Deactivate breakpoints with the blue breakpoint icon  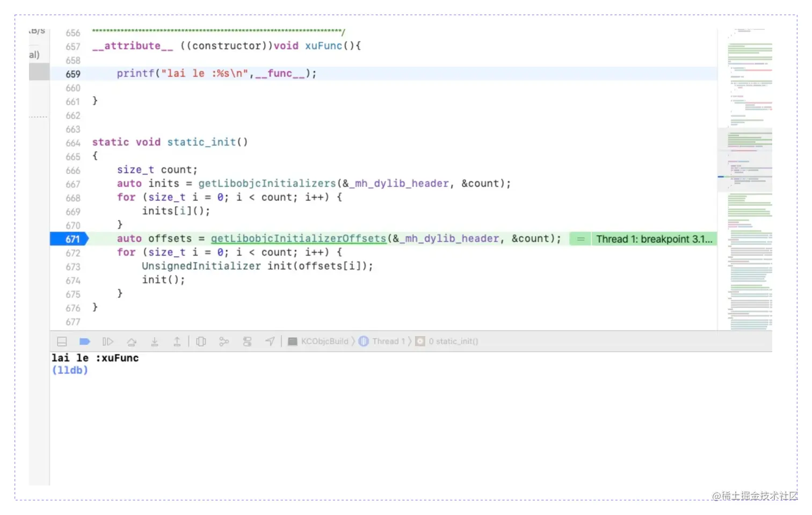tap(85, 342)
